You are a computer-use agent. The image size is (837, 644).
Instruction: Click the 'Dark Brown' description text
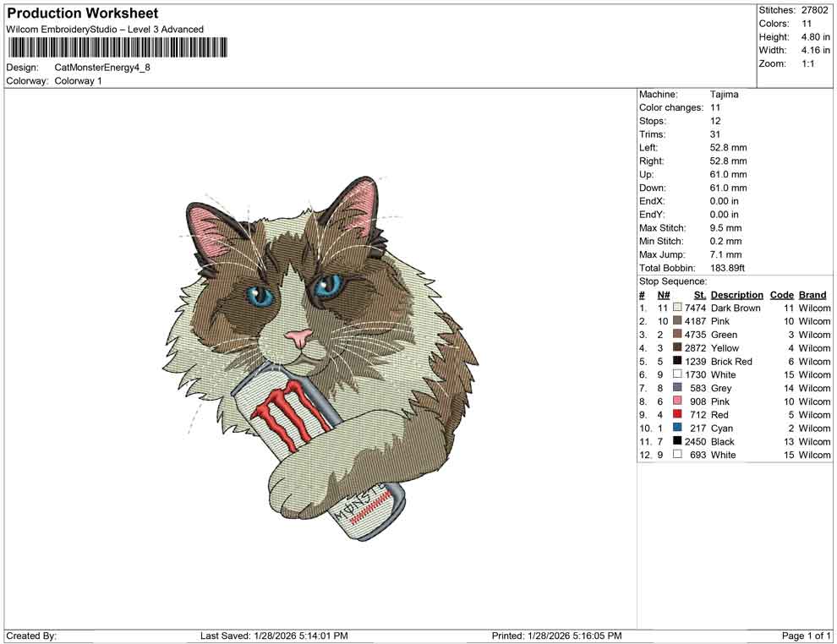(736, 308)
